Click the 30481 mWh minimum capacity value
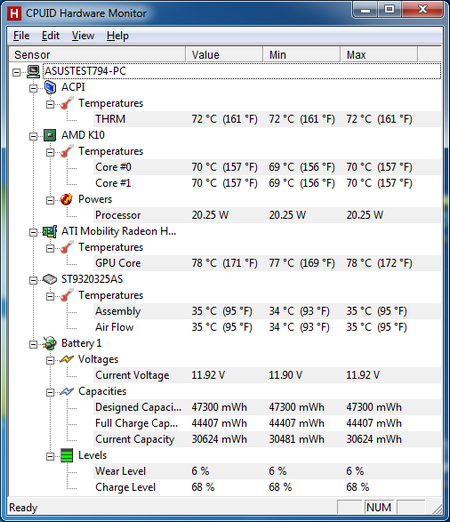This screenshot has height=522, width=450. [297, 439]
